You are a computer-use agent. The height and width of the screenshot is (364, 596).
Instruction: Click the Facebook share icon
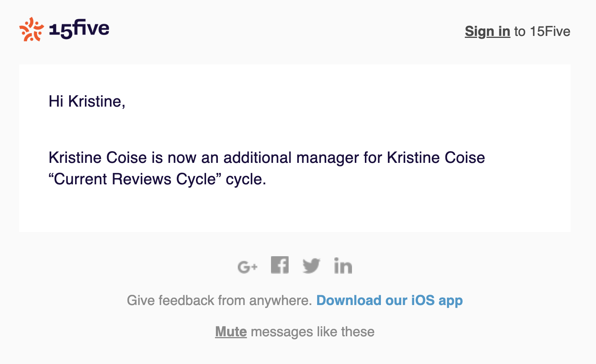(x=280, y=265)
